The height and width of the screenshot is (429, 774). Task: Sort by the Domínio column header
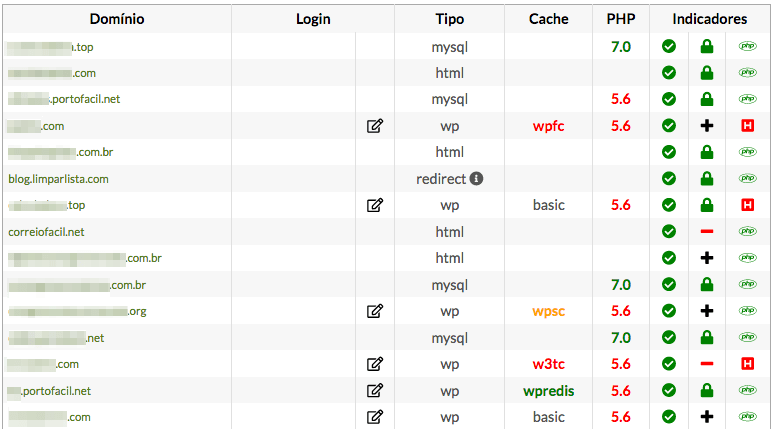pyautogui.click(x=117, y=19)
